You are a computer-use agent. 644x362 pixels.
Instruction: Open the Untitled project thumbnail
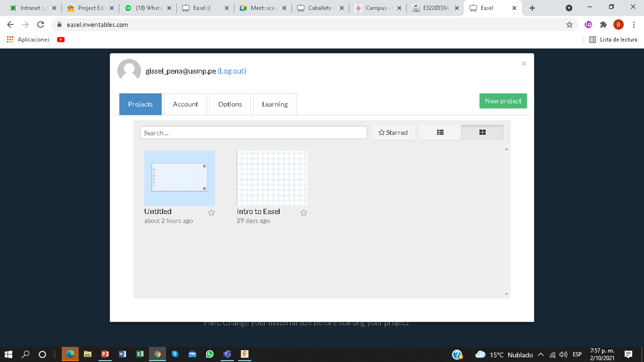point(180,178)
